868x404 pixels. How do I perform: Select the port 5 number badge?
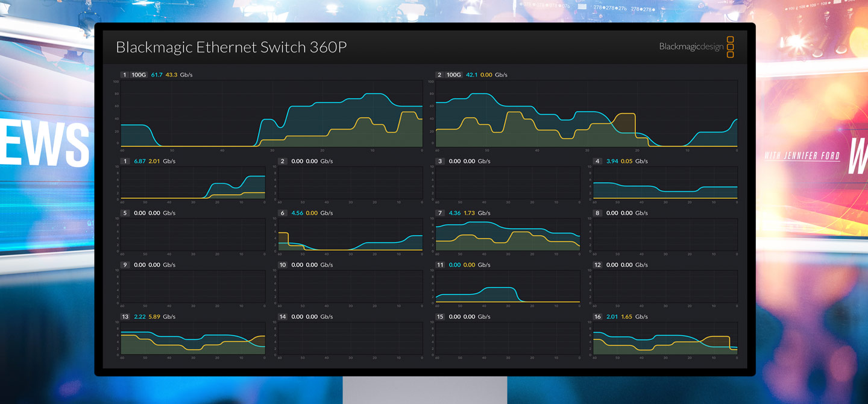click(125, 213)
